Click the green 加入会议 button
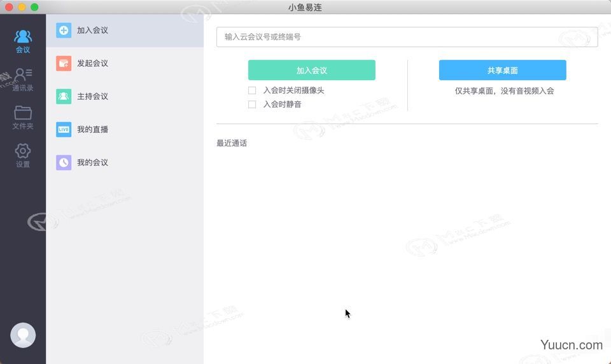 pos(312,70)
